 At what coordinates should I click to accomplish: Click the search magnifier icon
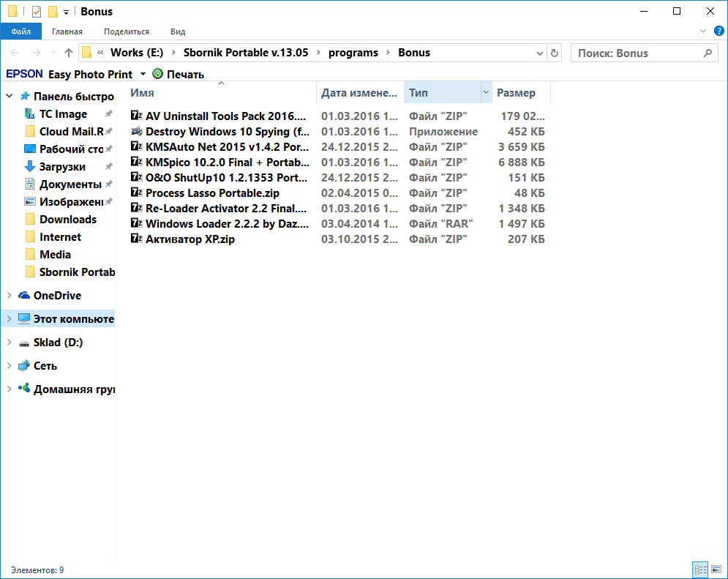coord(707,53)
